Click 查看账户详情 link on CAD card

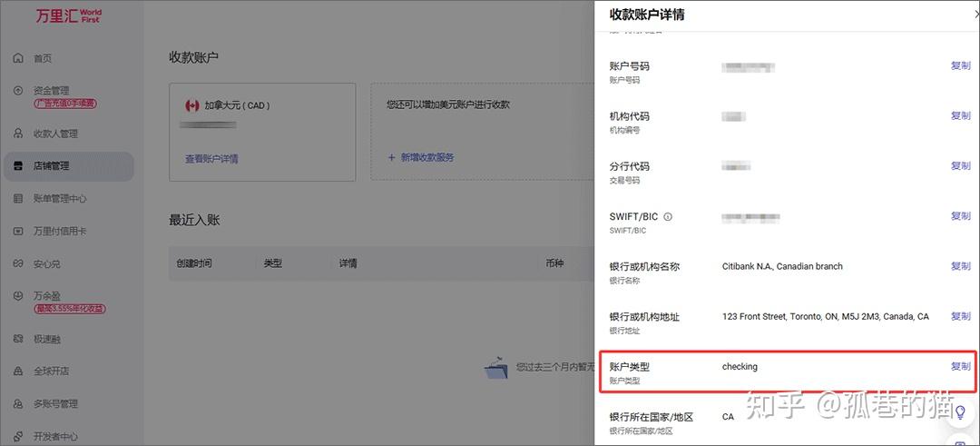click(x=211, y=158)
